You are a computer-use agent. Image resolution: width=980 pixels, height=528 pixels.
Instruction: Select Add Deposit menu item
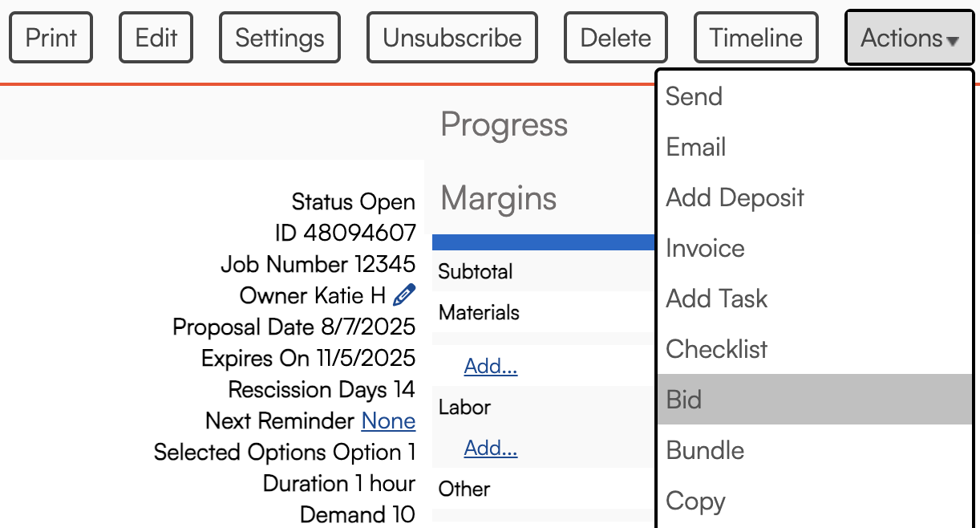(x=735, y=197)
